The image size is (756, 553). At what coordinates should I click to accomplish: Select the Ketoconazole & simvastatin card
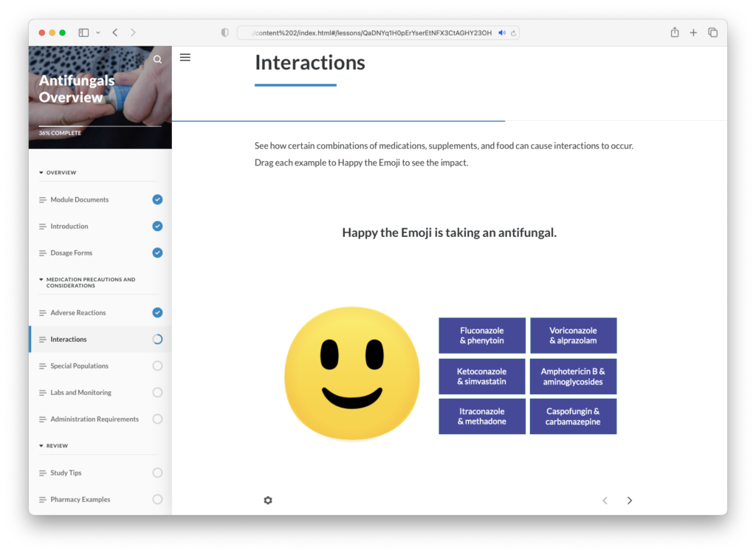click(x=481, y=377)
